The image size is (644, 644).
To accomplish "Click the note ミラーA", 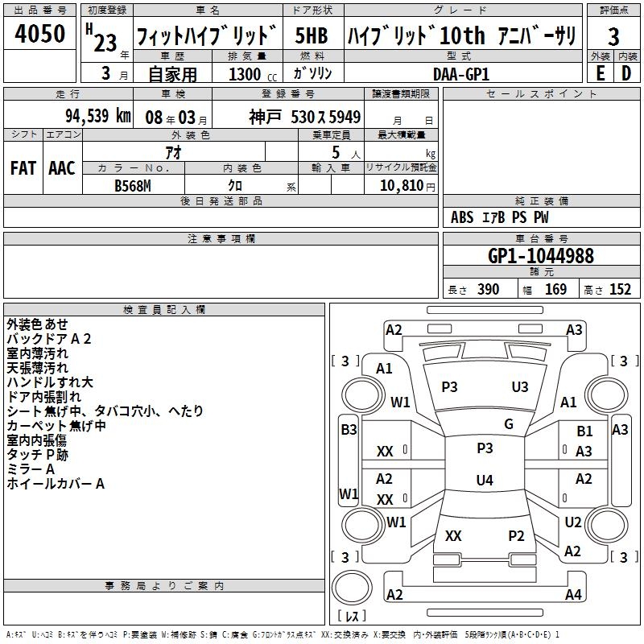I will [x=31, y=469].
